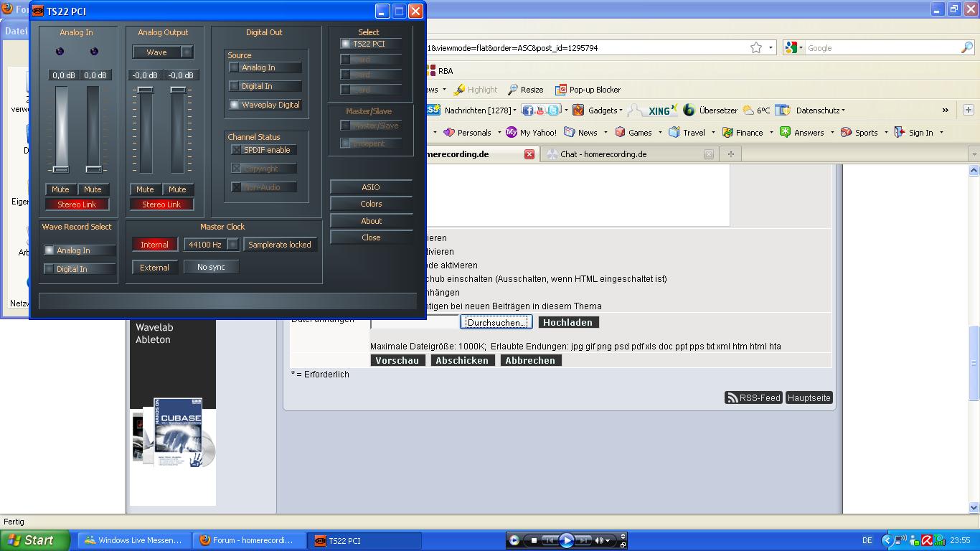Viewport: 980px width, 551px height.
Task: Expand the Sign In dropdown arrow
Action: tap(941, 133)
